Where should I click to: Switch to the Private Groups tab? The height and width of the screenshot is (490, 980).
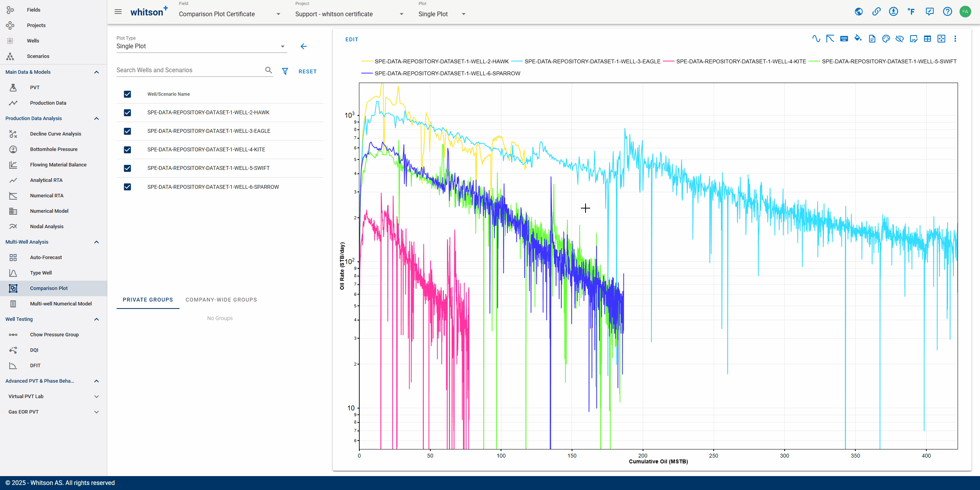pos(148,300)
